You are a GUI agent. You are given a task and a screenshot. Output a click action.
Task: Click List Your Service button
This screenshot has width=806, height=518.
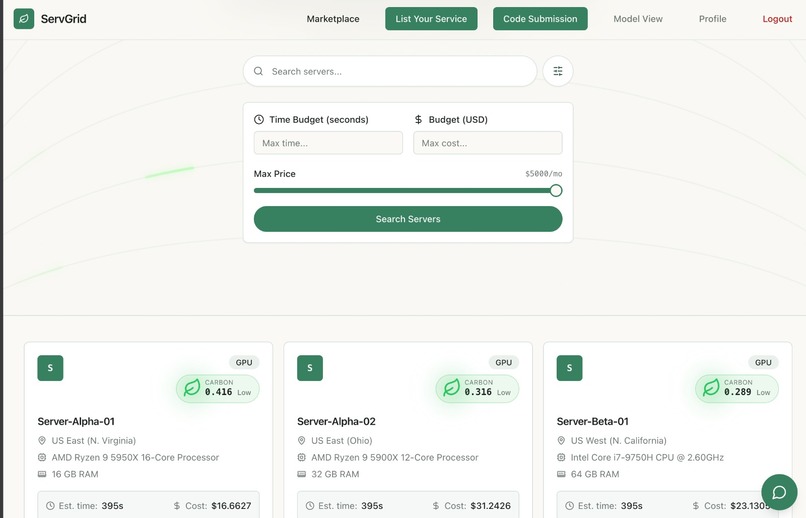(431, 19)
